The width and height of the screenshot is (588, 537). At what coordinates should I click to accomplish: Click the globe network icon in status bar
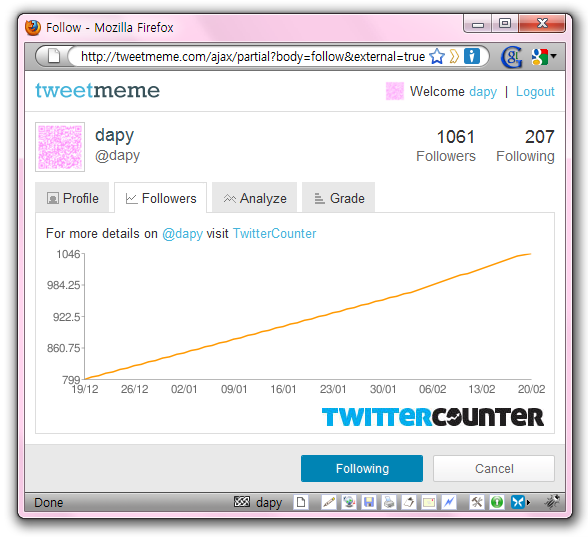click(x=349, y=502)
